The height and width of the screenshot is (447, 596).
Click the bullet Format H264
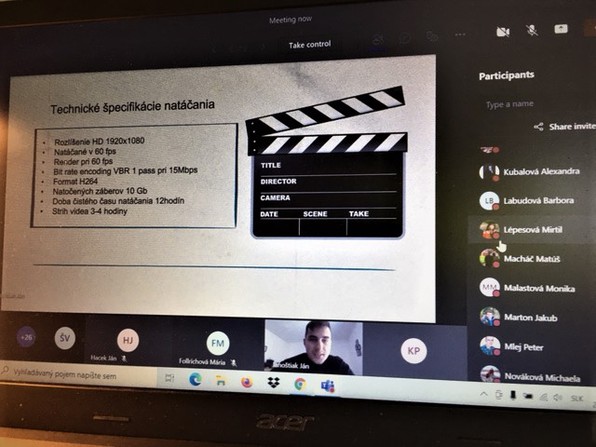pos(75,181)
